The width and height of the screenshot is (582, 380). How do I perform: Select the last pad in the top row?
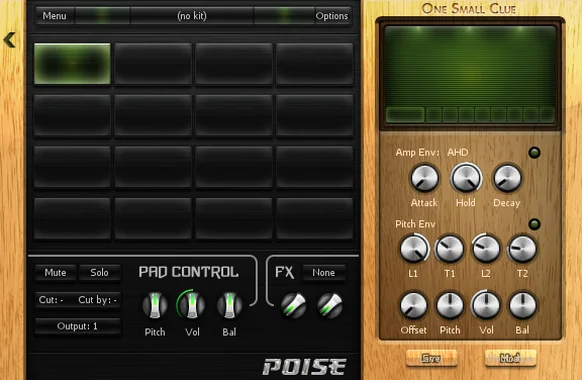[315, 63]
